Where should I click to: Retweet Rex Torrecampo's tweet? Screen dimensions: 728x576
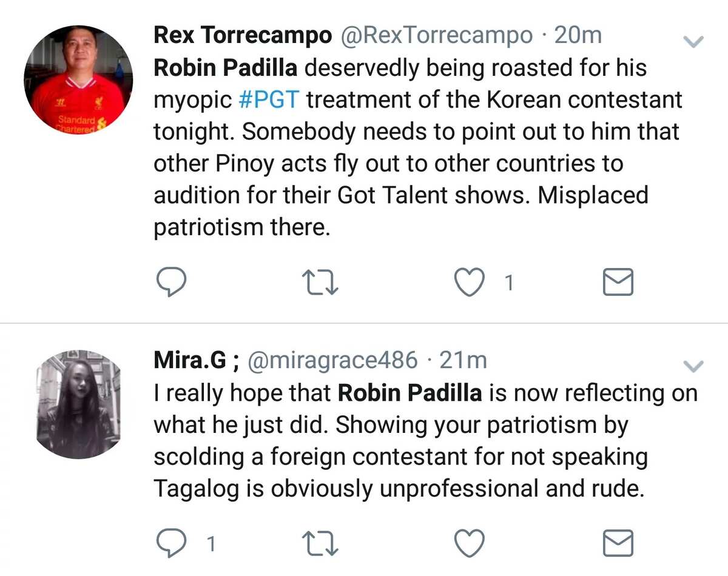pos(320,283)
